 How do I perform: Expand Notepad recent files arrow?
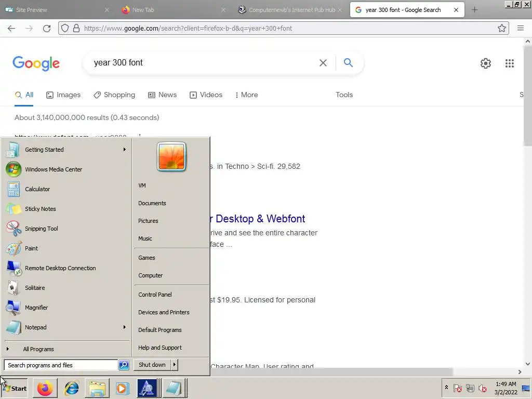coord(125,327)
